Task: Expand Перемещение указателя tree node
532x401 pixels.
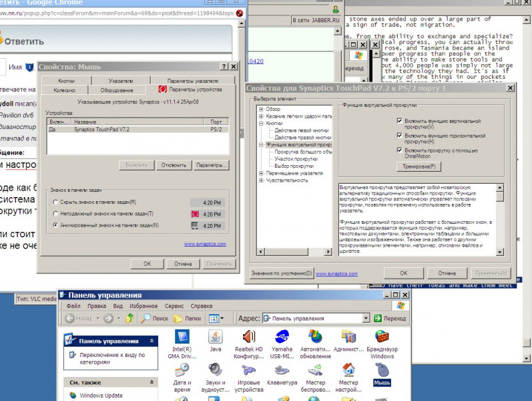Action: tap(261, 173)
